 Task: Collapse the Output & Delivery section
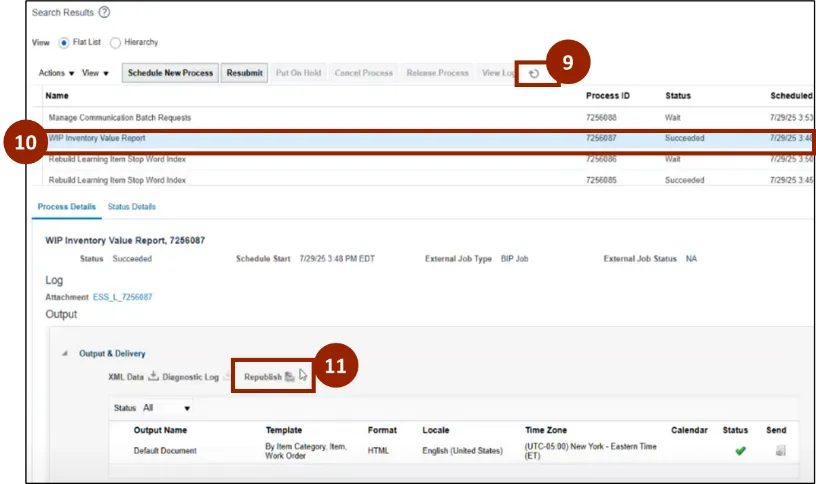[67, 353]
